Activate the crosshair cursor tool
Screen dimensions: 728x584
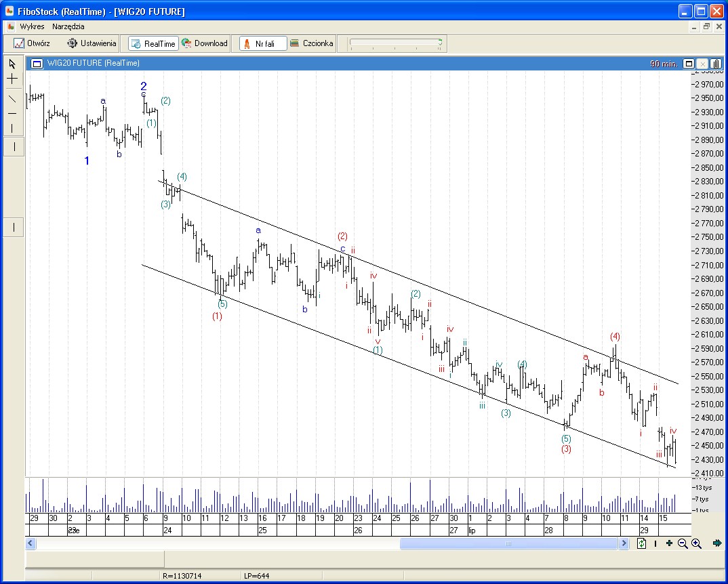pyautogui.click(x=12, y=79)
